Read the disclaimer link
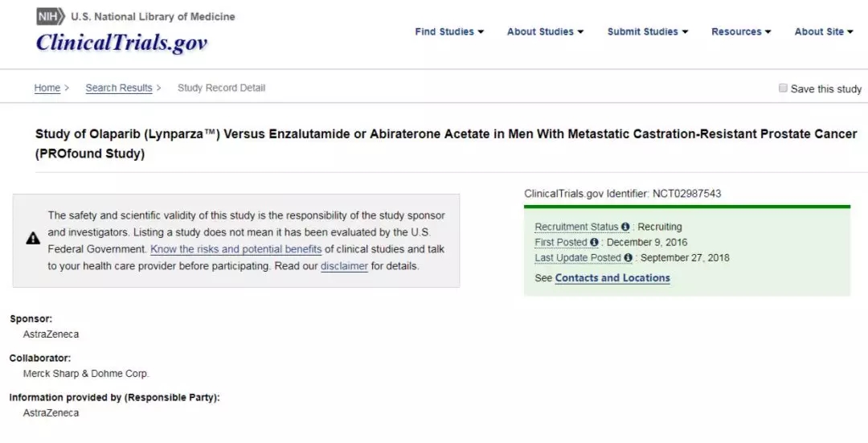The width and height of the screenshot is (868, 443). pyautogui.click(x=344, y=266)
